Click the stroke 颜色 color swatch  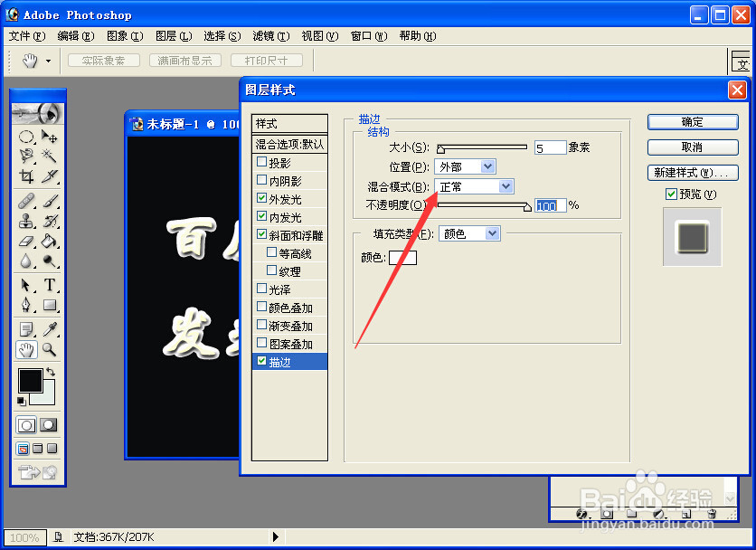click(402, 257)
